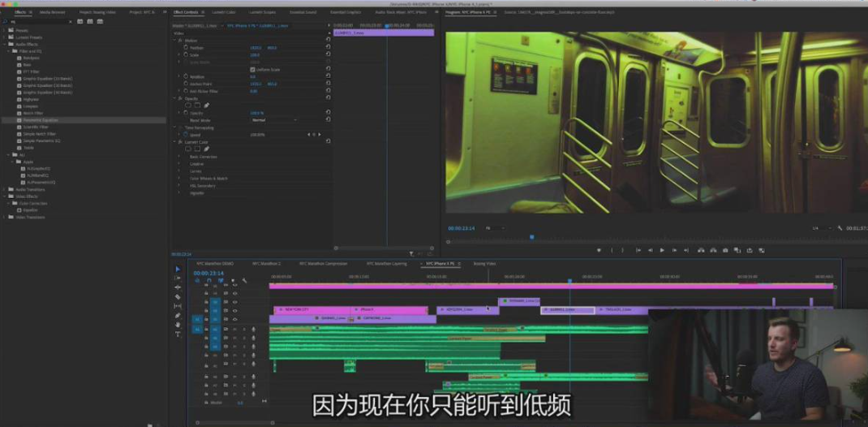The image size is (868, 427).
Task: Switch to the Lumetri Scopes tab
Action: (x=261, y=13)
